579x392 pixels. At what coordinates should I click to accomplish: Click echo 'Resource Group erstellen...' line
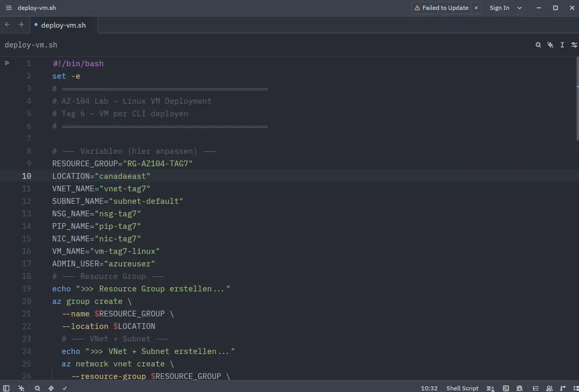[x=141, y=289]
